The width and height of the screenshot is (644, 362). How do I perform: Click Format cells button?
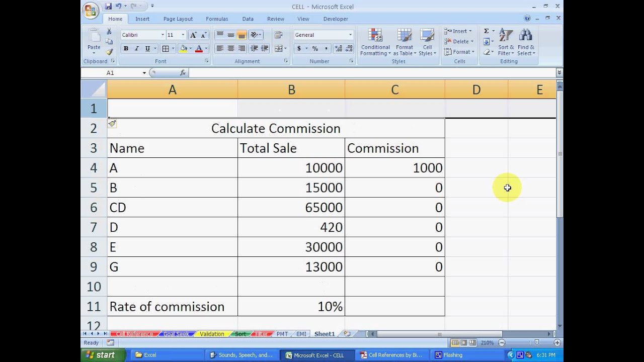point(459,52)
